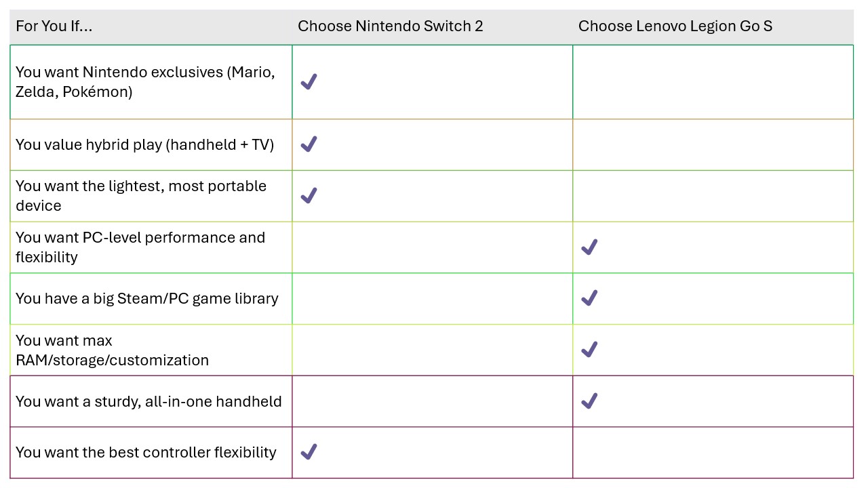868x488 pixels.
Task: Click 'You have a big Steam/PC game library'
Action: point(151,298)
